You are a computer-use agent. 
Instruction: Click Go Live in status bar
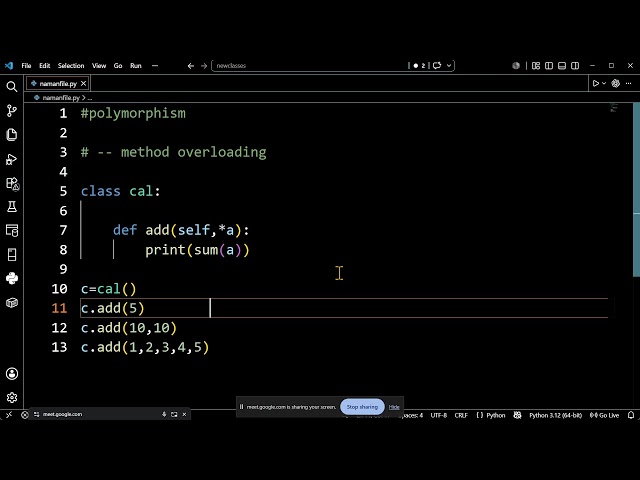click(604, 415)
